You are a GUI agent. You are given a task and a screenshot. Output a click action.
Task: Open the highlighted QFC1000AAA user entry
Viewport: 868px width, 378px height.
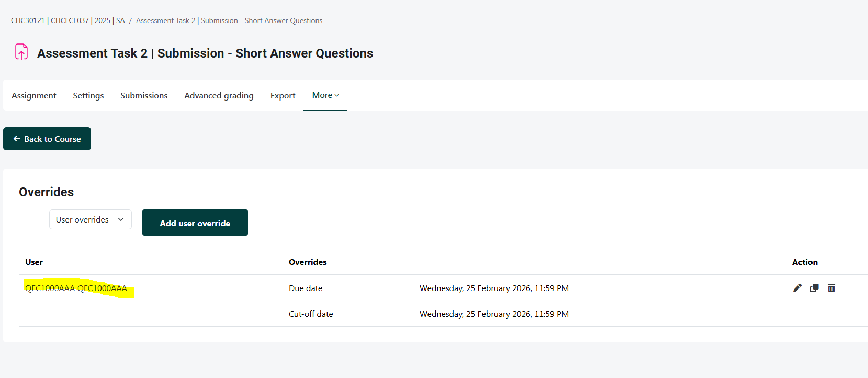pos(76,288)
